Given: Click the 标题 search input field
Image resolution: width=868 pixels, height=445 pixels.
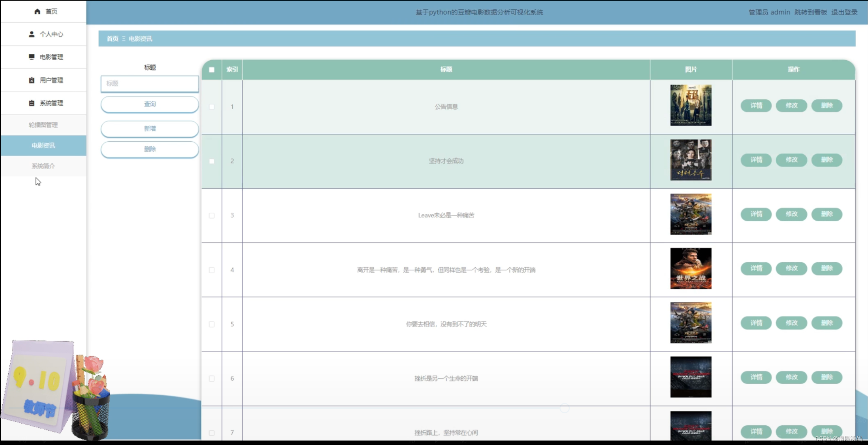Looking at the screenshot, I should coord(149,83).
